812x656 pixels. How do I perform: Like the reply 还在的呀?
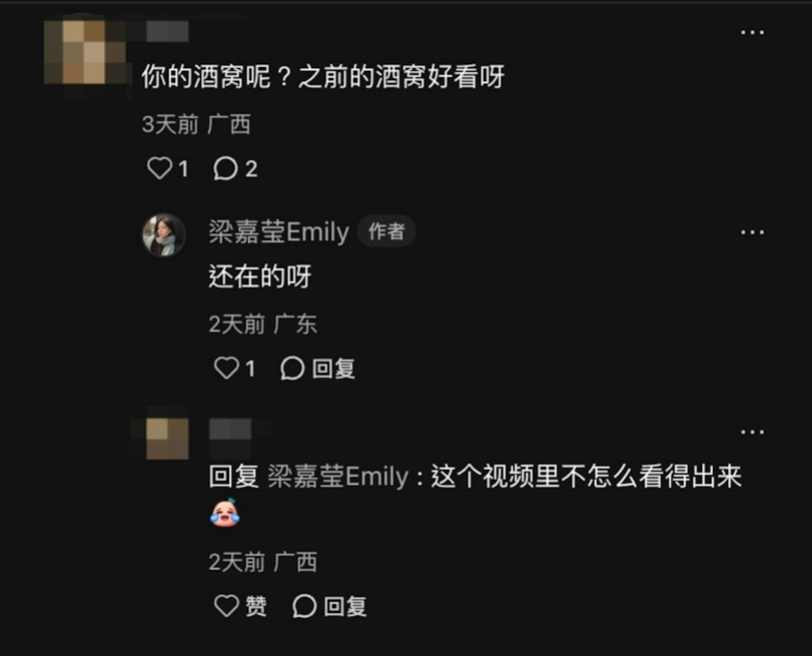[x=227, y=368]
